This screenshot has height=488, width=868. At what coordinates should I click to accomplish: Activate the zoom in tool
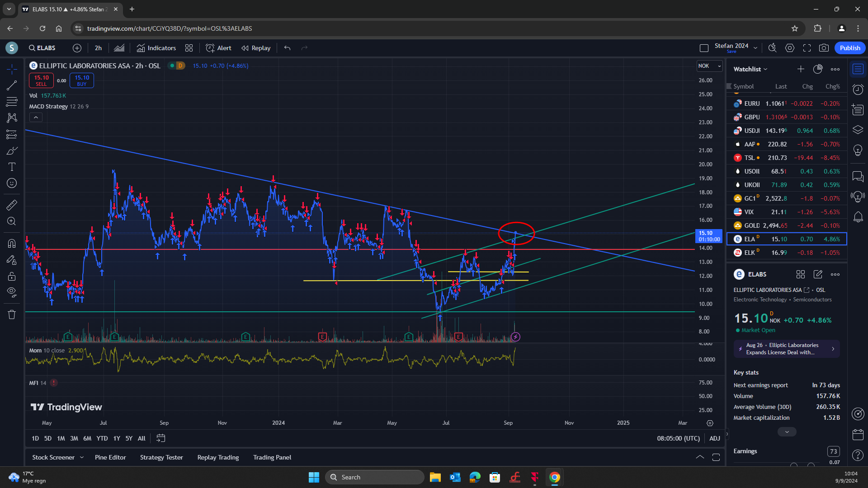tap(12, 221)
